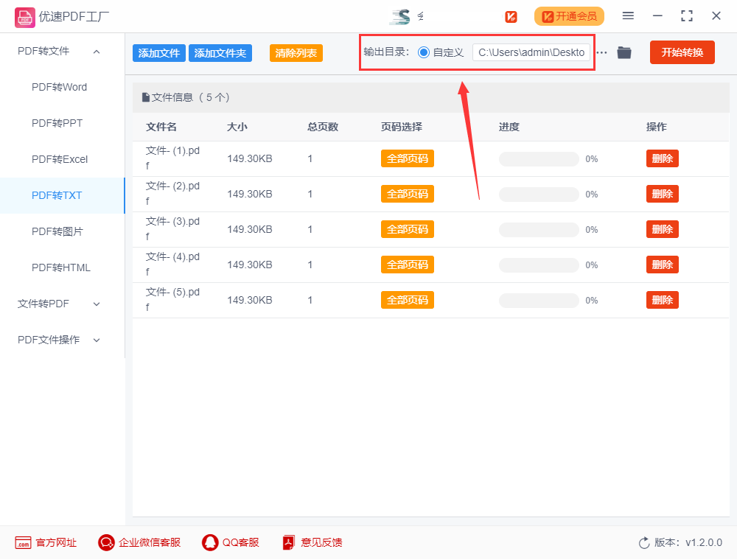Click the 开始转换 button
Image resolution: width=737 pixels, height=560 pixels.
pyautogui.click(x=682, y=52)
